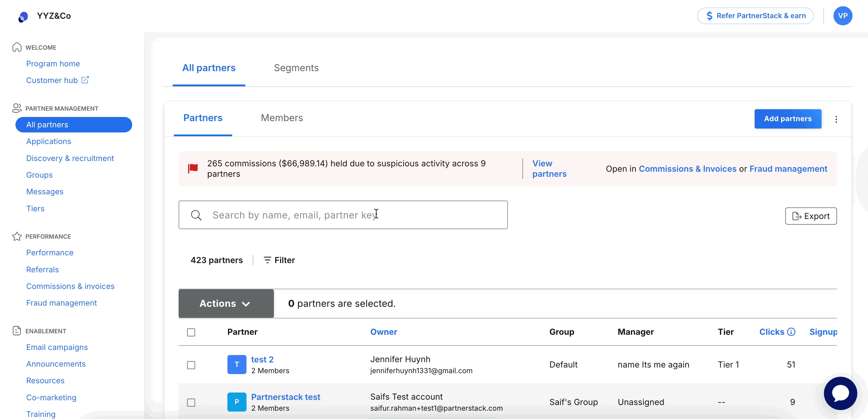Open Resources page

46,381
